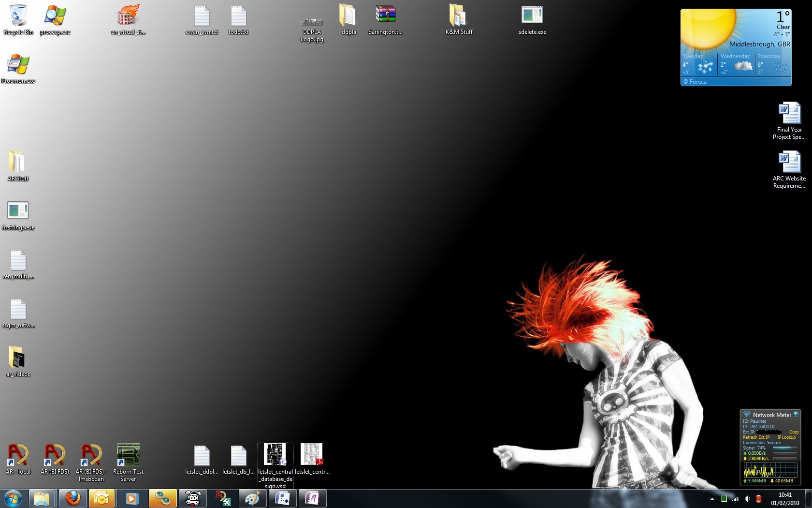Viewport: 812px width, 508px height.
Task: Click the volume speaker tray icon
Action: click(747, 499)
